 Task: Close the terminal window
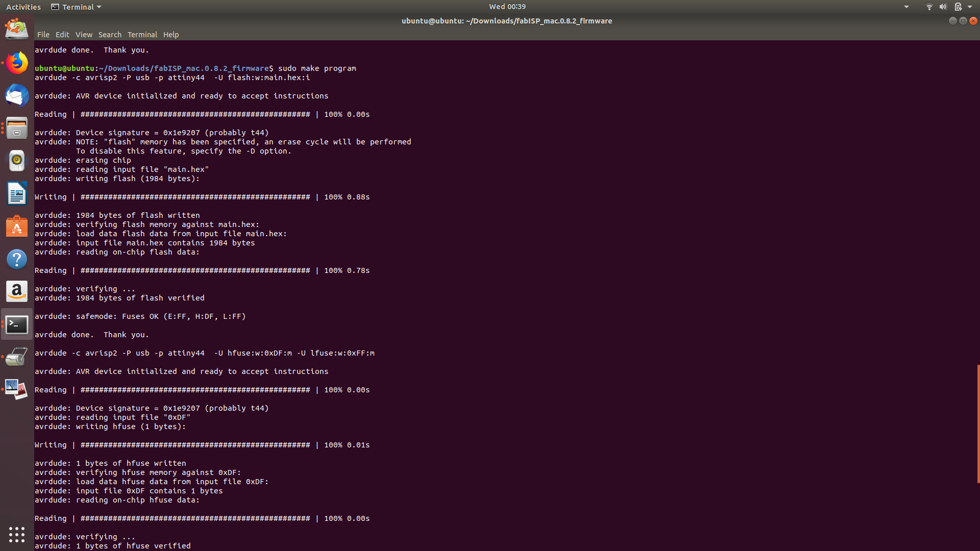[x=973, y=21]
